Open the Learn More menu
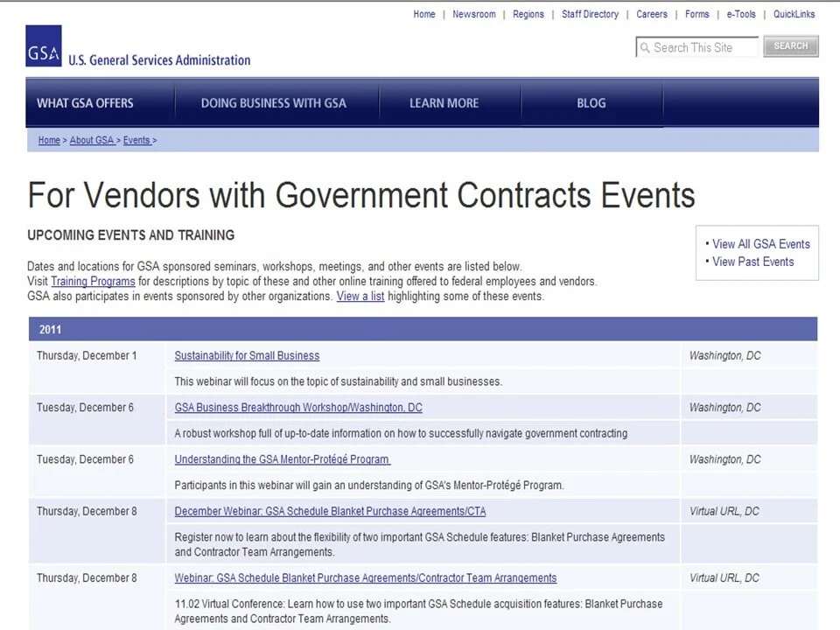 [x=444, y=103]
